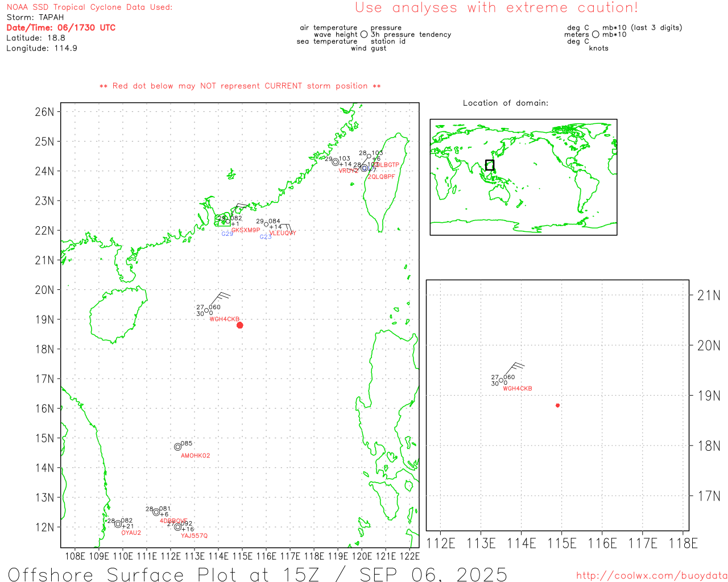Open the coolwx.com/buoydata URL
The height and width of the screenshot is (582, 728).
[x=652, y=576]
